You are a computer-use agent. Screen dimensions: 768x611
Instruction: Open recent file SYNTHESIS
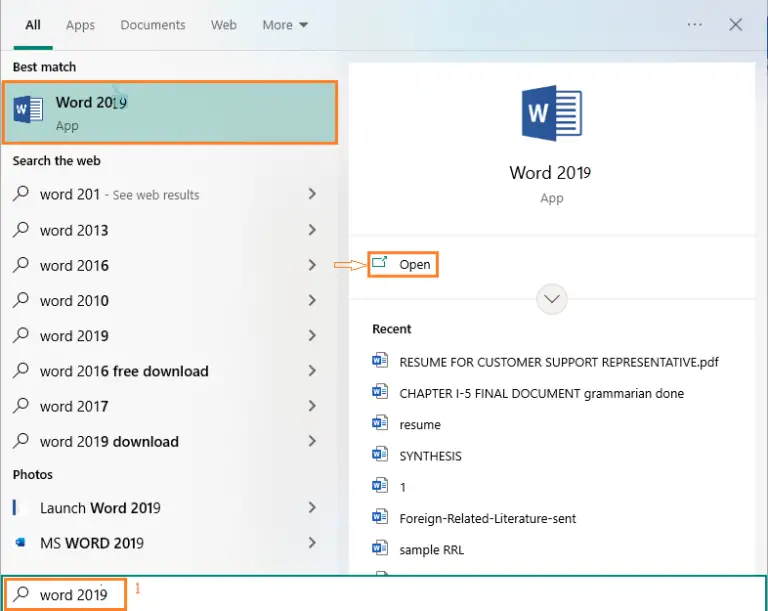pos(431,456)
